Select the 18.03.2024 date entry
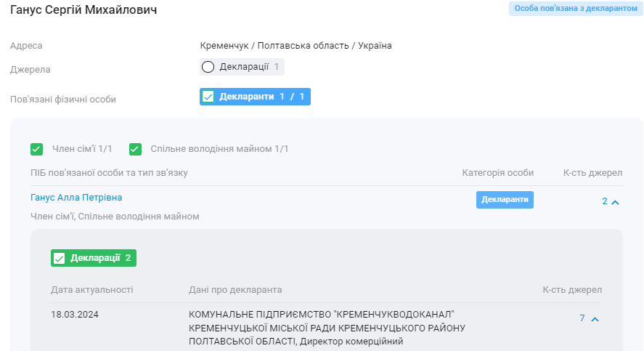This screenshot has width=644, height=351. coord(75,315)
